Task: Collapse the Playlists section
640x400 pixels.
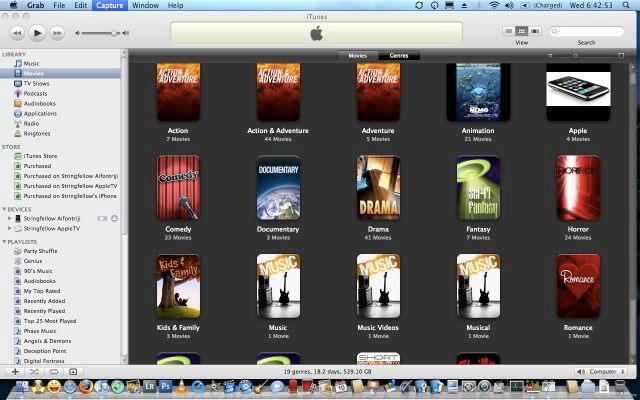Action: pyautogui.click(x=4, y=241)
